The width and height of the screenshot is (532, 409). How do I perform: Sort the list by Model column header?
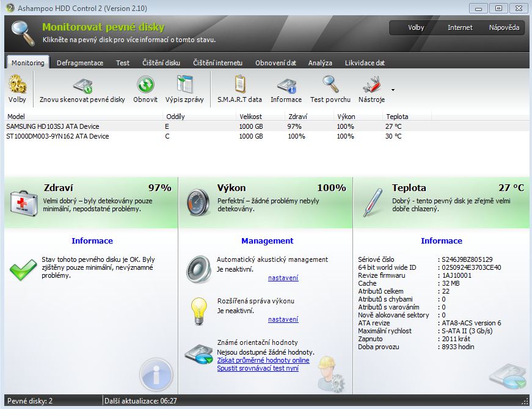pyautogui.click(x=84, y=117)
